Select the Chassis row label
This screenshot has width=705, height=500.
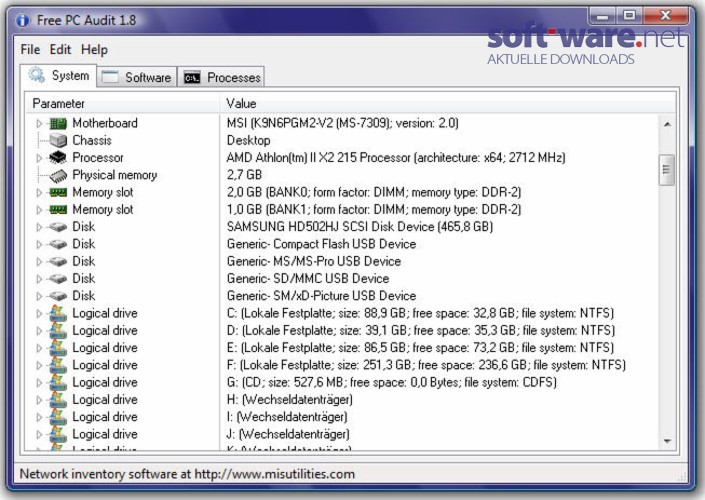(92, 140)
